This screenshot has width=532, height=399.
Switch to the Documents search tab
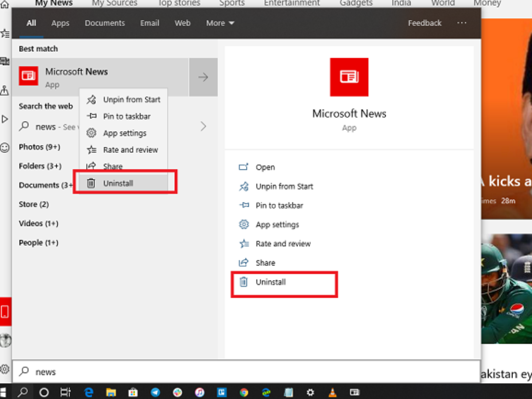(x=105, y=23)
